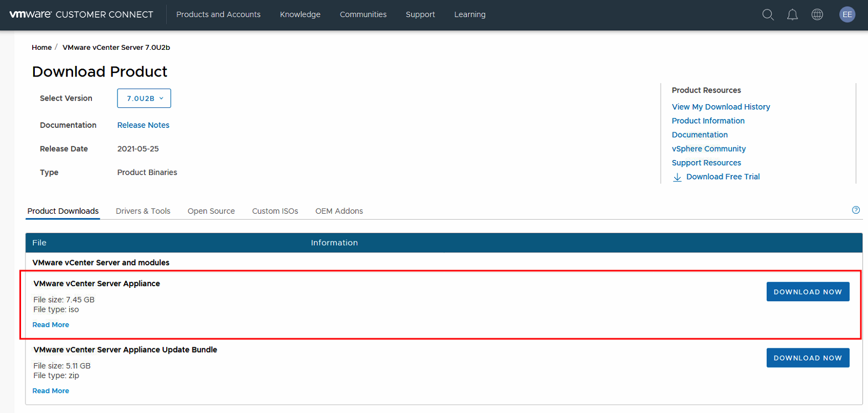
Task: Select the Product Downloads tab
Action: 63,211
